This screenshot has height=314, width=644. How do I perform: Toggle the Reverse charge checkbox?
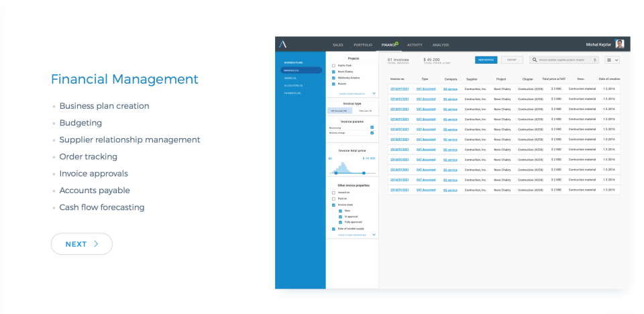[x=372, y=133]
